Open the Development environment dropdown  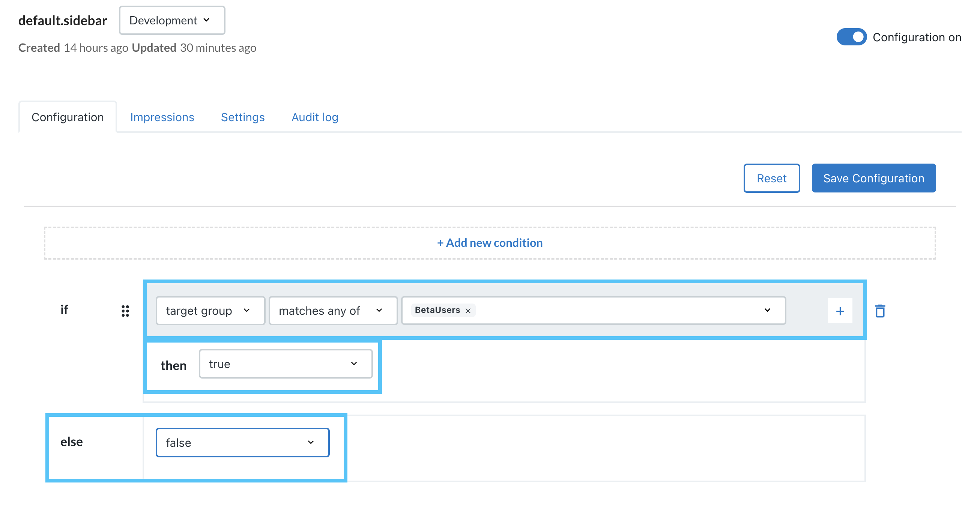coord(171,20)
